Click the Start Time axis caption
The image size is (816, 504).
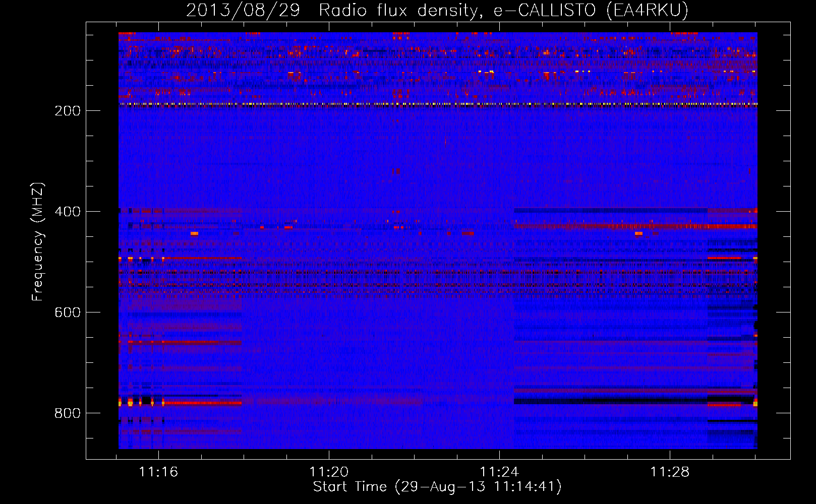point(437,487)
